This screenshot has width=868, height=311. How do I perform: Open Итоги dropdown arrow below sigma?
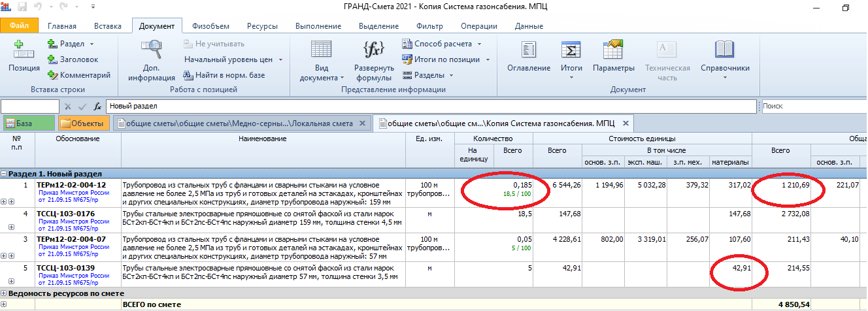point(572,78)
